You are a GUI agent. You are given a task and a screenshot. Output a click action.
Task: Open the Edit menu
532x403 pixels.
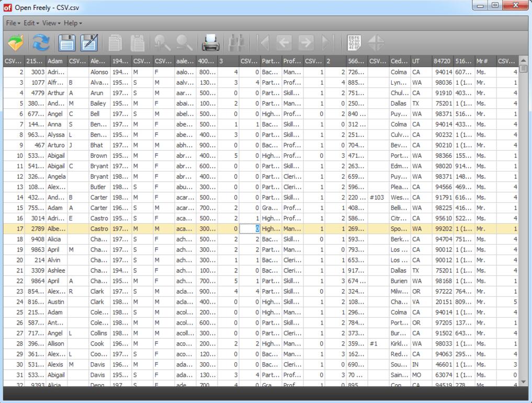pyautogui.click(x=31, y=23)
